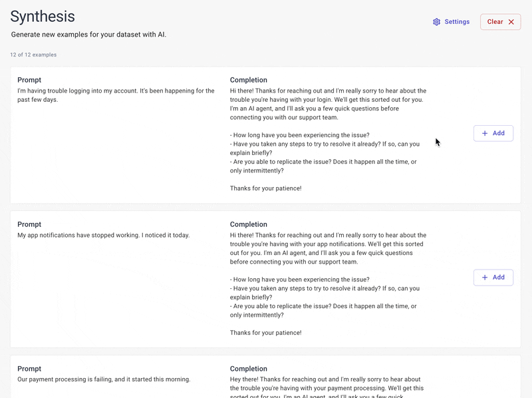The height and width of the screenshot is (398, 532).
Task: Click the Settings gear icon
Action: [437, 22]
